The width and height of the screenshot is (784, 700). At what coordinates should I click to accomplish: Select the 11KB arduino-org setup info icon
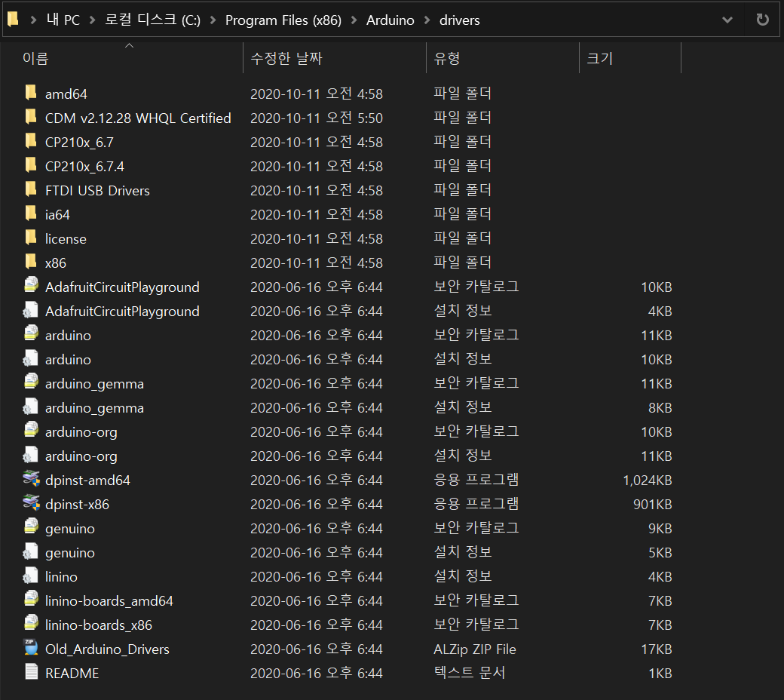click(x=31, y=454)
